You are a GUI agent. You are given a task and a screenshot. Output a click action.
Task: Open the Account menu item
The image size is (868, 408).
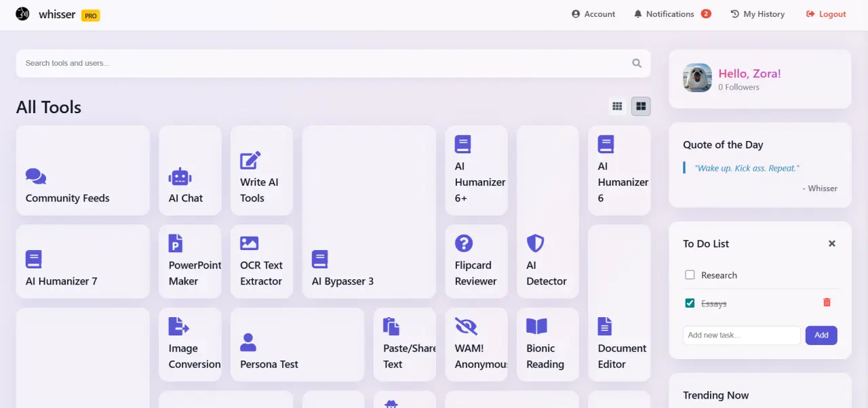tap(593, 14)
